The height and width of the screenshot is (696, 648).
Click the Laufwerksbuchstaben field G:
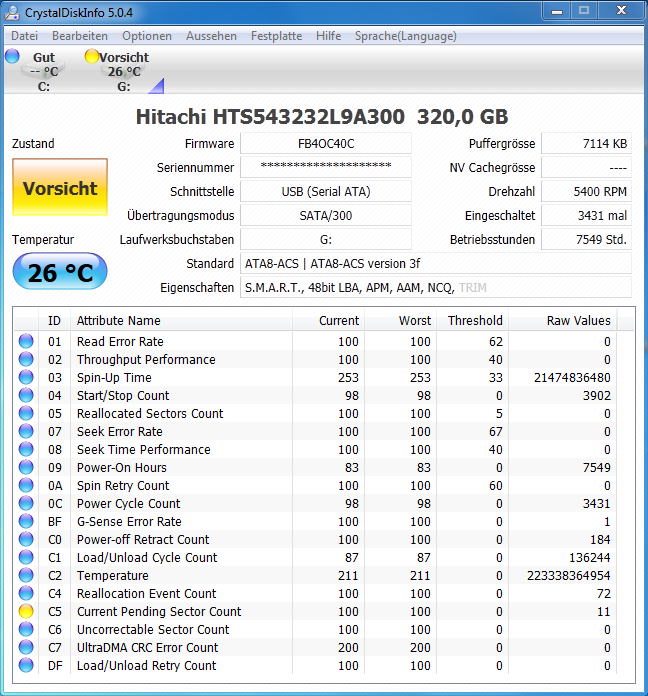[x=326, y=239]
